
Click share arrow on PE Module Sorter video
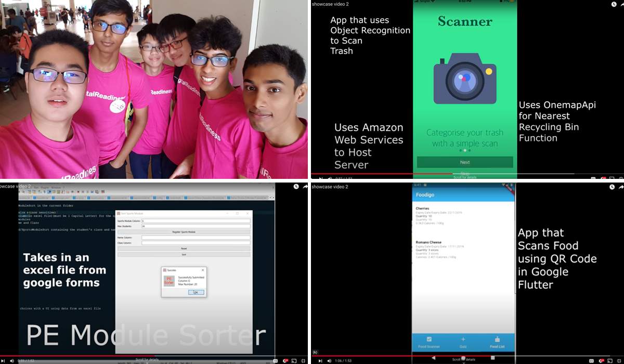point(306,186)
